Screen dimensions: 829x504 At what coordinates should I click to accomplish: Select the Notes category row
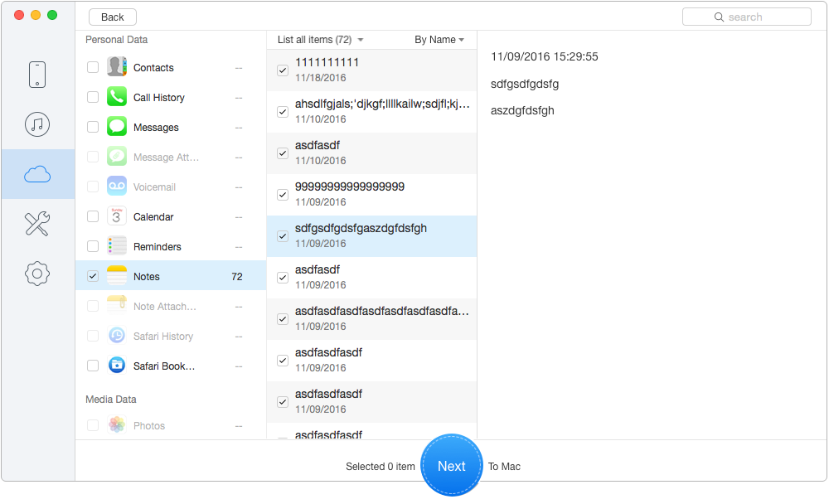pos(171,276)
